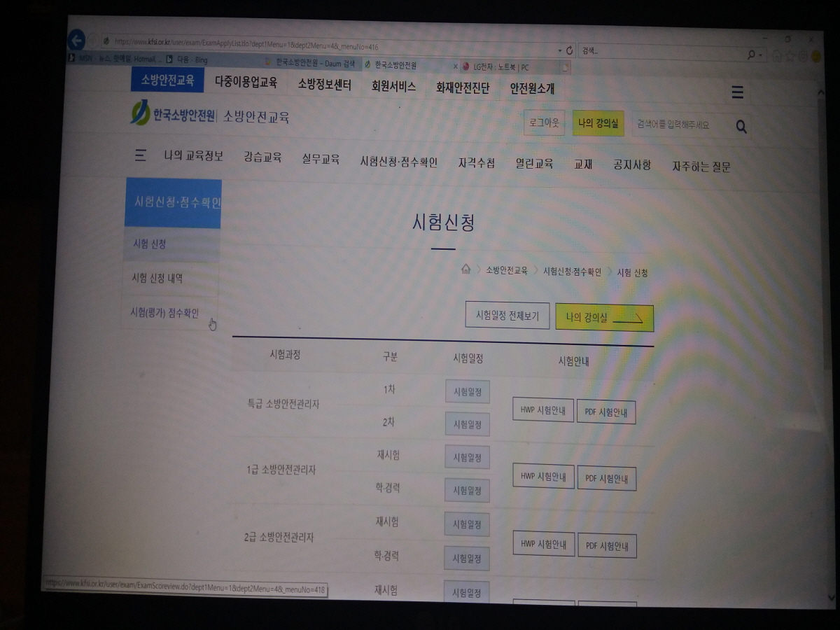
Task: Open 실무교육 menu
Action: point(321,160)
